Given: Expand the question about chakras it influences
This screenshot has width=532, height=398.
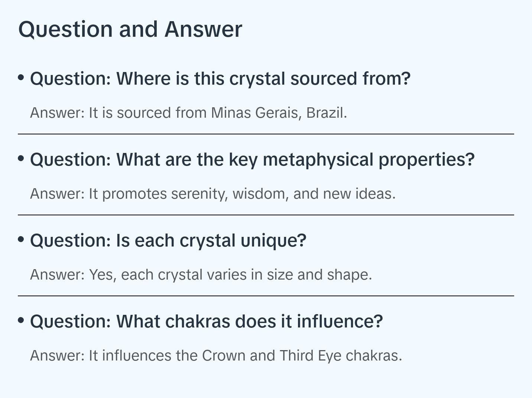Looking at the screenshot, I should tap(206, 322).
